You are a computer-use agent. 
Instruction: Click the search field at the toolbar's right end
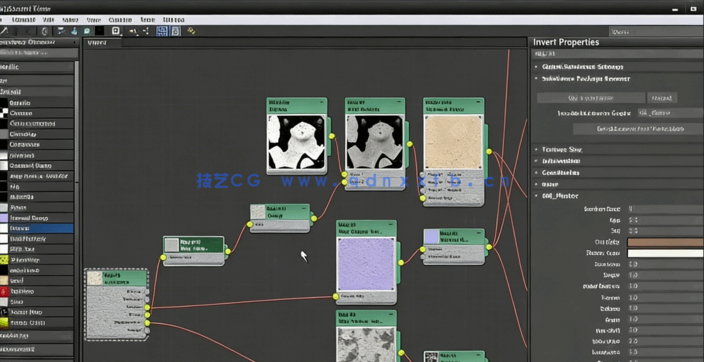[x=656, y=31]
